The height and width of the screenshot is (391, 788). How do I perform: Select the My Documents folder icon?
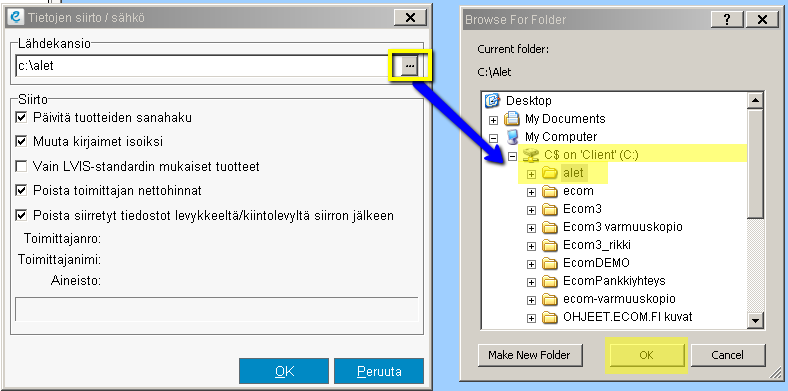[x=512, y=119]
